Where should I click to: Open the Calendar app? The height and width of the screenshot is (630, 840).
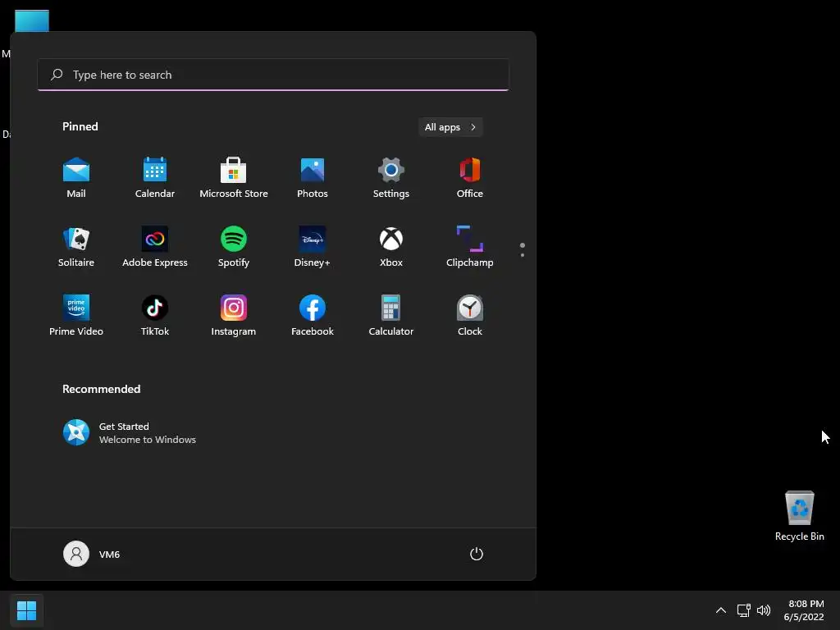pyautogui.click(x=155, y=178)
